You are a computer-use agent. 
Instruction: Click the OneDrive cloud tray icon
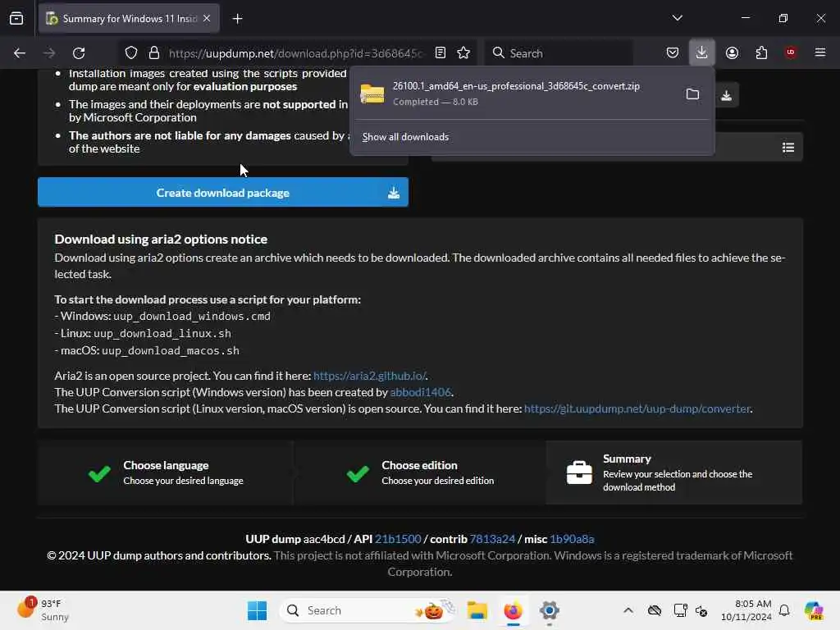click(x=654, y=610)
